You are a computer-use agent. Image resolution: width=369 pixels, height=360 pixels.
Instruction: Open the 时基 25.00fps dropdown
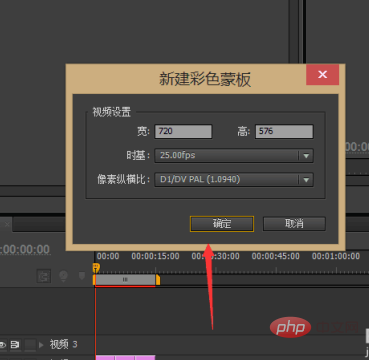click(x=234, y=156)
